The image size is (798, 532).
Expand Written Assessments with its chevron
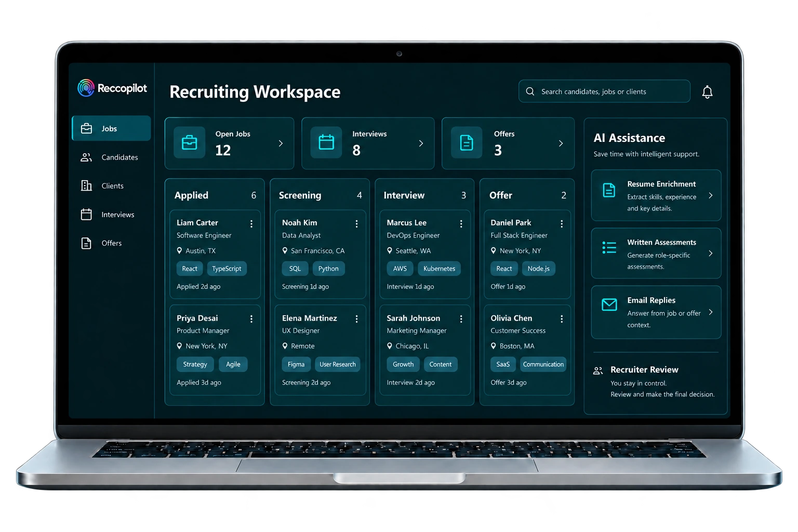(x=711, y=254)
